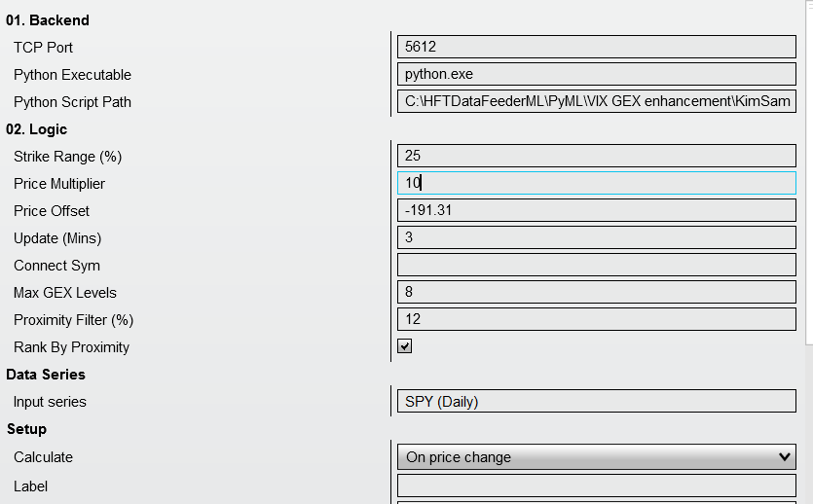Select the Strike Range (%) value field
Viewport: 813px width, 504px height.
(x=596, y=156)
